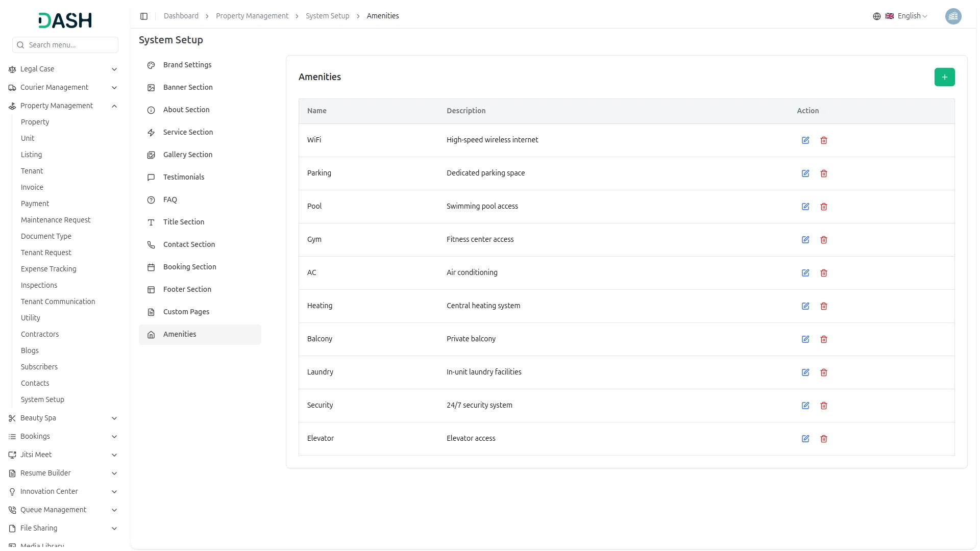This screenshot has width=980, height=551.
Task: Click edit icon for Gym amenity
Action: 805,240
